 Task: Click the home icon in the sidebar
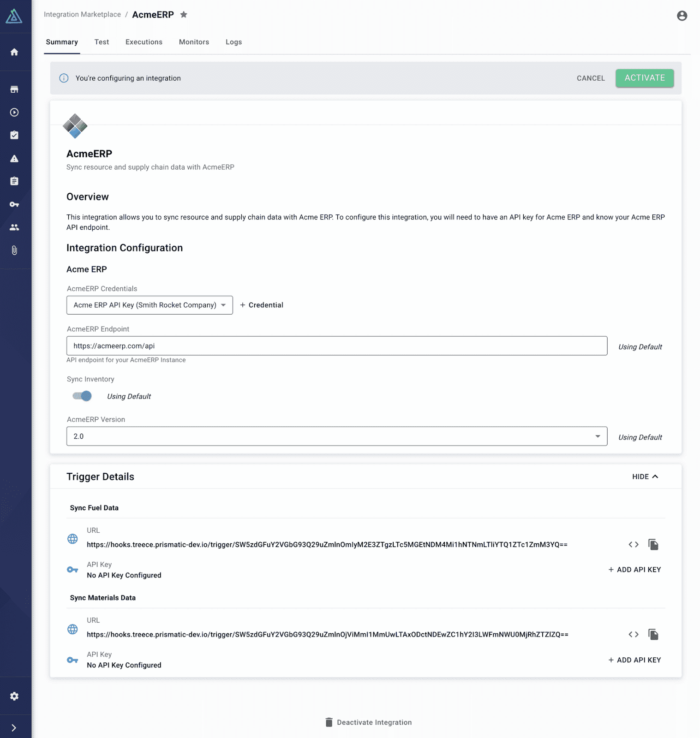click(14, 52)
